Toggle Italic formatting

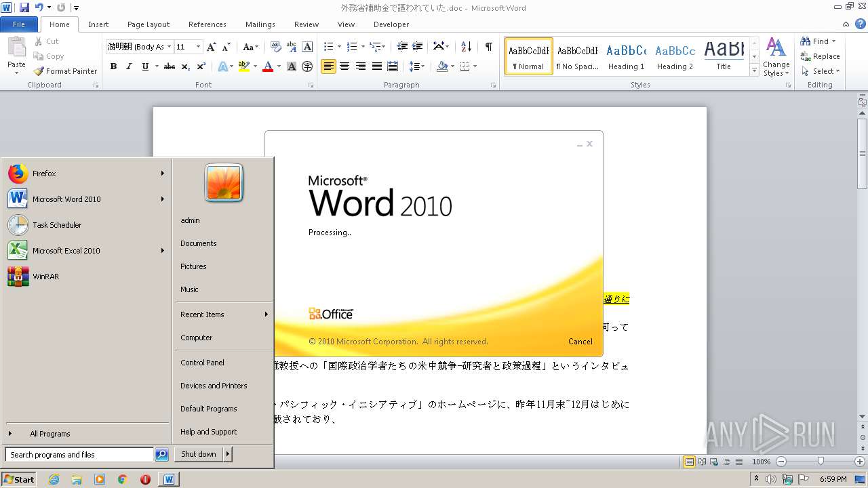(129, 66)
